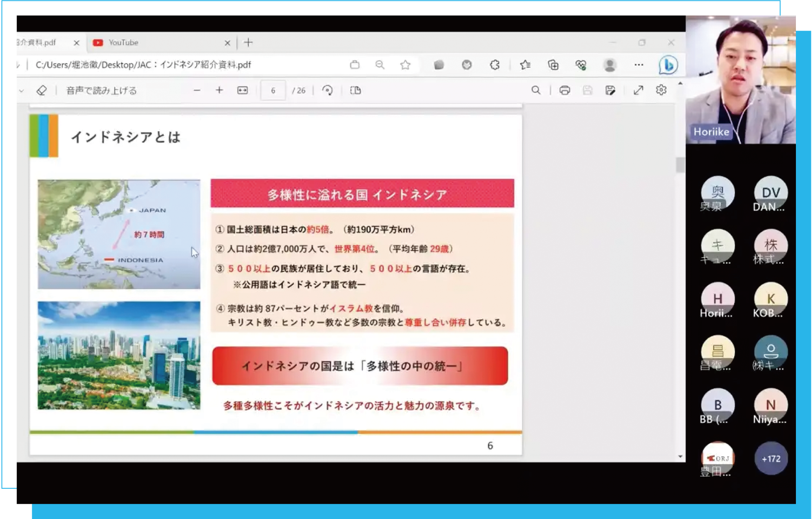812x519 pixels.
Task: Toggle two-page view layout
Action: coord(356,91)
